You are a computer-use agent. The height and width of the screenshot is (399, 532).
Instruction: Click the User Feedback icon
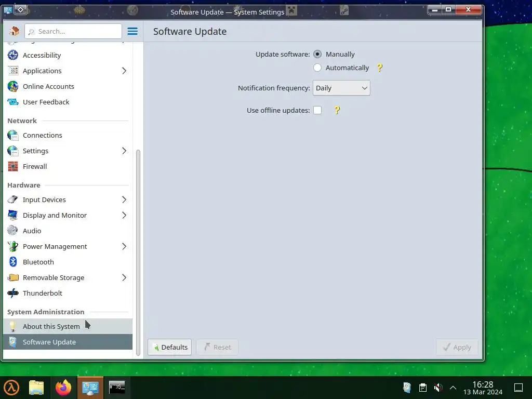tap(13, 102)
